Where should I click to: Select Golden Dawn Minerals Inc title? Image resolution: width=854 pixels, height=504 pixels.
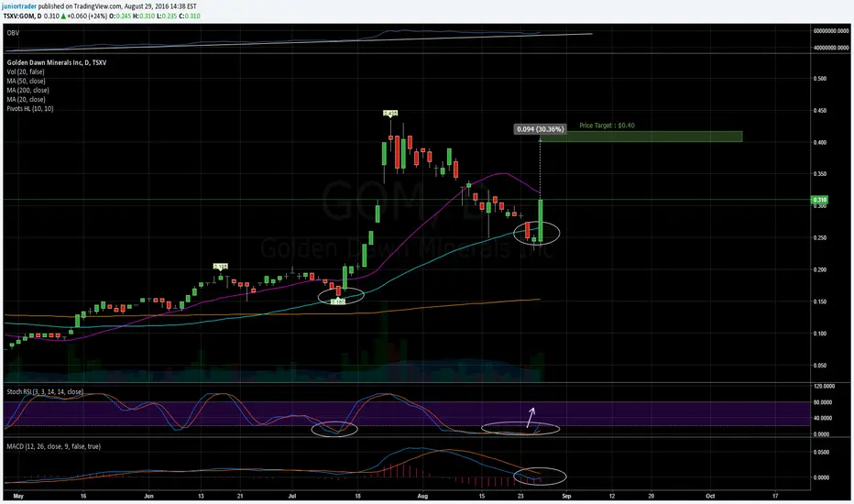[x=57, y=62]
